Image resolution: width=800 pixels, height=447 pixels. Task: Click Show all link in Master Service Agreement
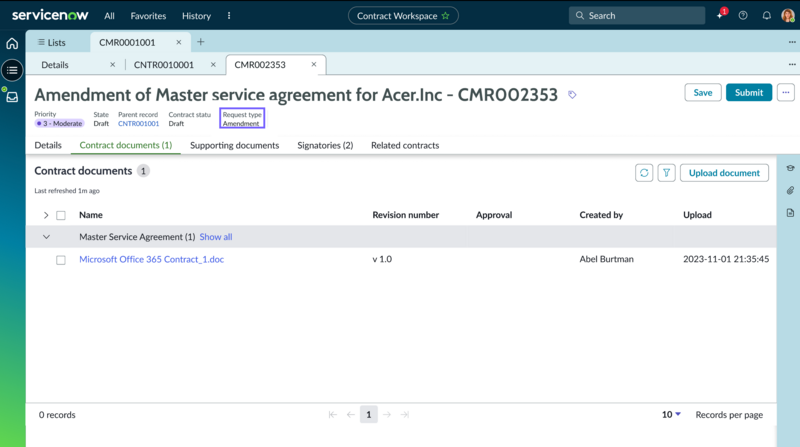point(216,237)
